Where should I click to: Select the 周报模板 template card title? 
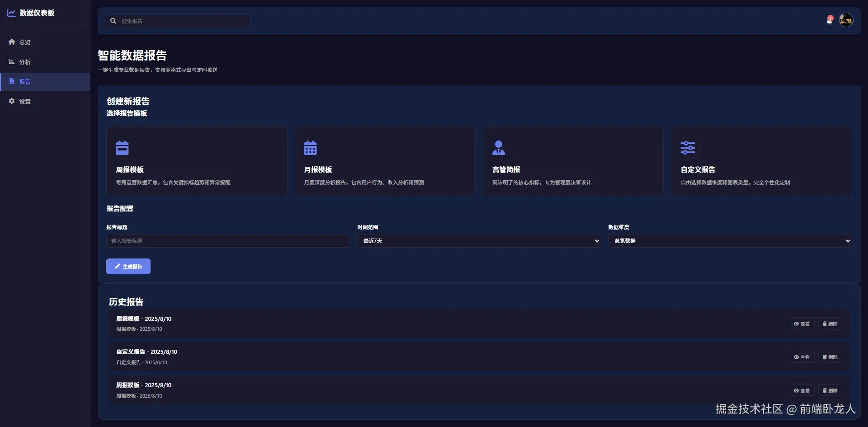(x=130, y=169)
